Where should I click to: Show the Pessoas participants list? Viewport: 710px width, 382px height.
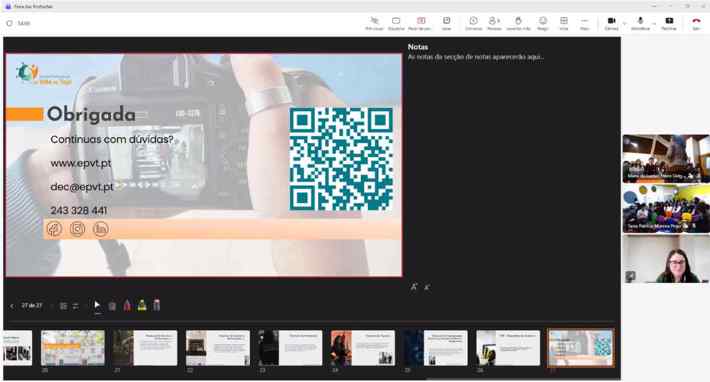tap(494, 23)
